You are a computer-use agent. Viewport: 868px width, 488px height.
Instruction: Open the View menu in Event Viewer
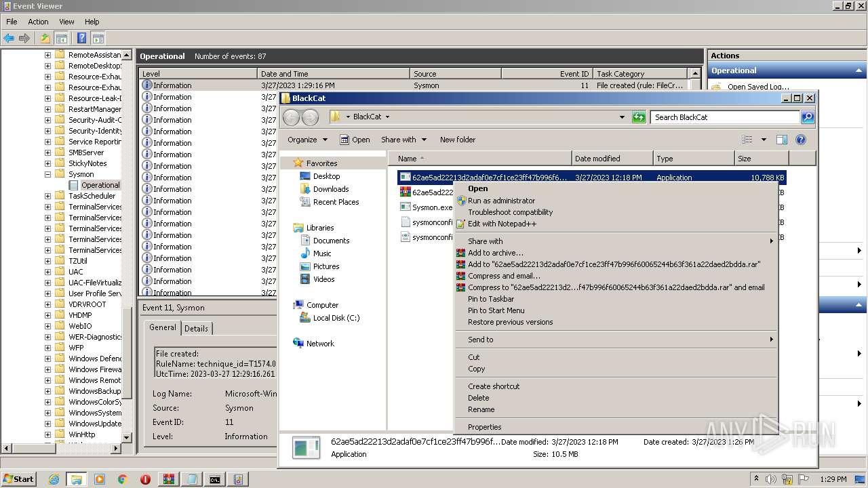(x=66, y=22)
